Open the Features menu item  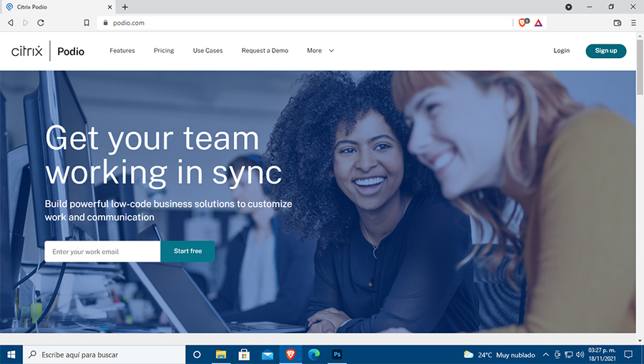(122, 51)
